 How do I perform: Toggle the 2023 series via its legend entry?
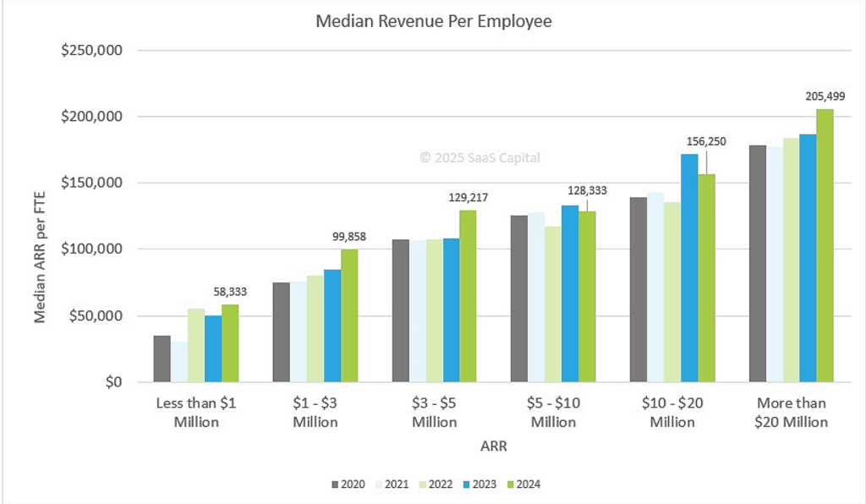click(482, 483)
